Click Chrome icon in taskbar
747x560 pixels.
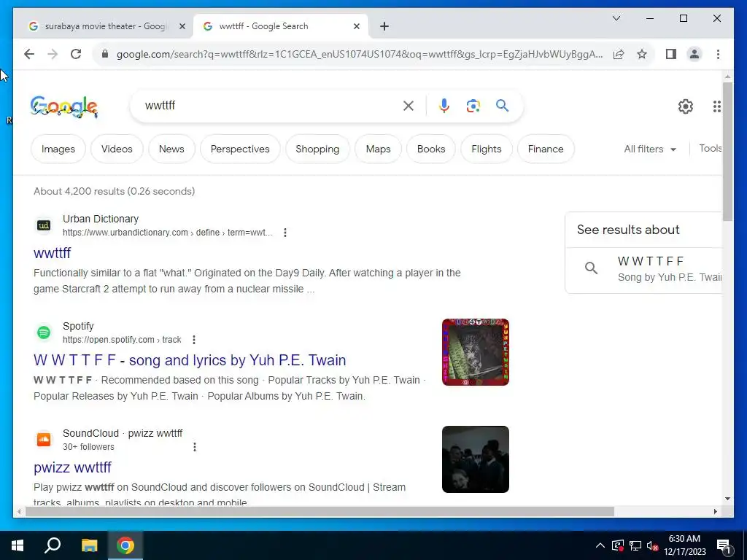[x=125, y=545]
